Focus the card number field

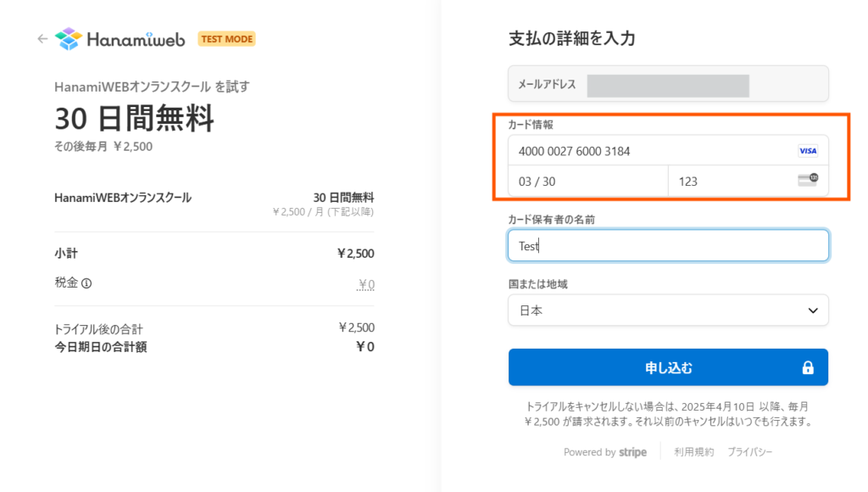coord(644,151)
